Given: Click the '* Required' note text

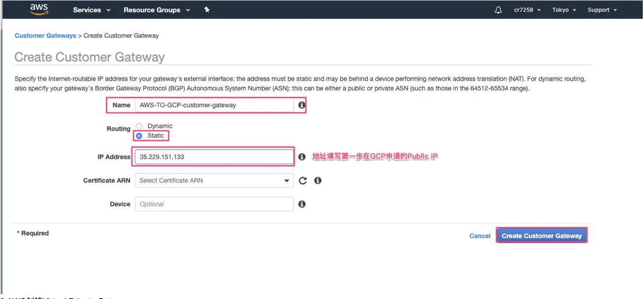Looking at the screenshot, I should (x=33, y=233).
